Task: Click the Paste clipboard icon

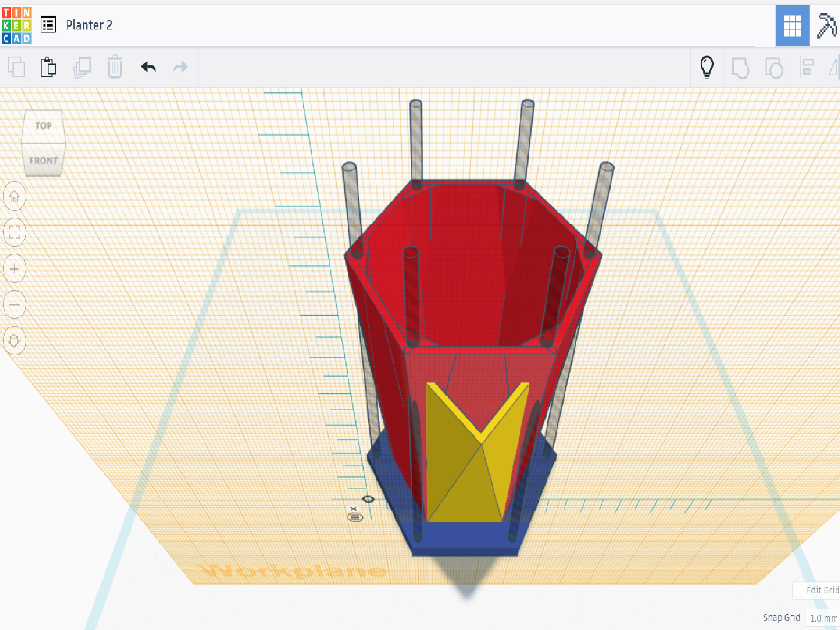Action: pos(48,67)
